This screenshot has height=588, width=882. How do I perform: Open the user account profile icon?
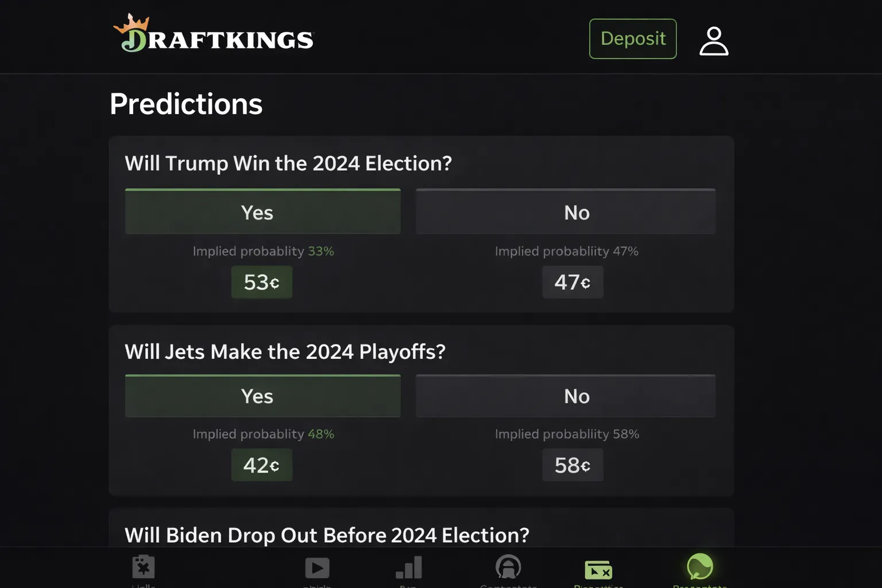tap(714, 39)
